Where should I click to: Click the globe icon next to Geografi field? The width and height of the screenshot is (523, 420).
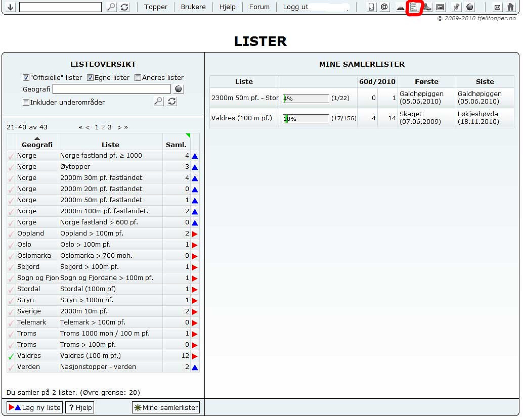179,89
